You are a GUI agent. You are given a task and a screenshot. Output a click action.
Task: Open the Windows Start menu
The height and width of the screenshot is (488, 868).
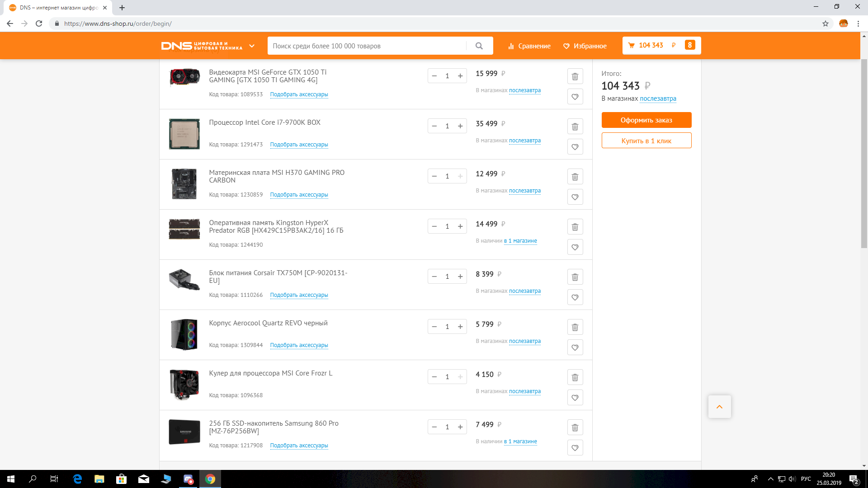pyautogui.click(x=11, y=479)
